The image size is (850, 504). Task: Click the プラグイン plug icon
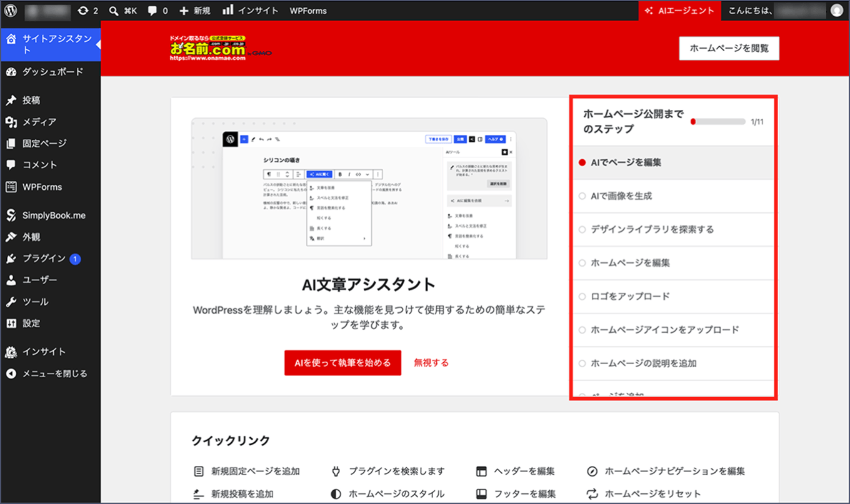pyautogui.click(x=11, y=259)
